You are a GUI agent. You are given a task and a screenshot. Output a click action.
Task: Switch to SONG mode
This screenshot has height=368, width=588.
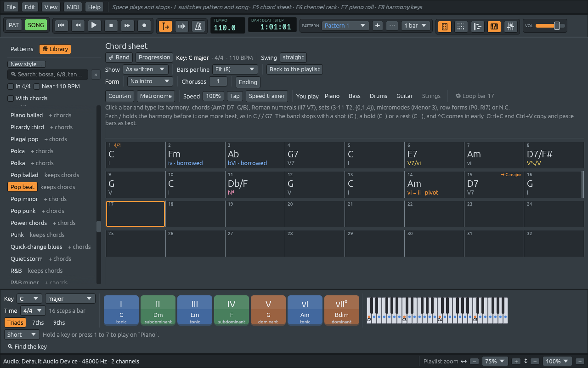(36, 25)
